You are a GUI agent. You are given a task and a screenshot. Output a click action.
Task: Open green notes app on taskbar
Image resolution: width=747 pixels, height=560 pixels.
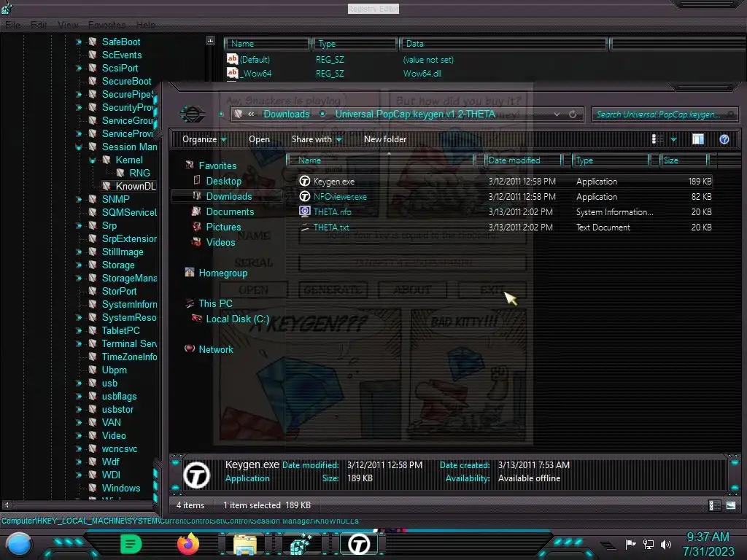click(x=131, y=544)
